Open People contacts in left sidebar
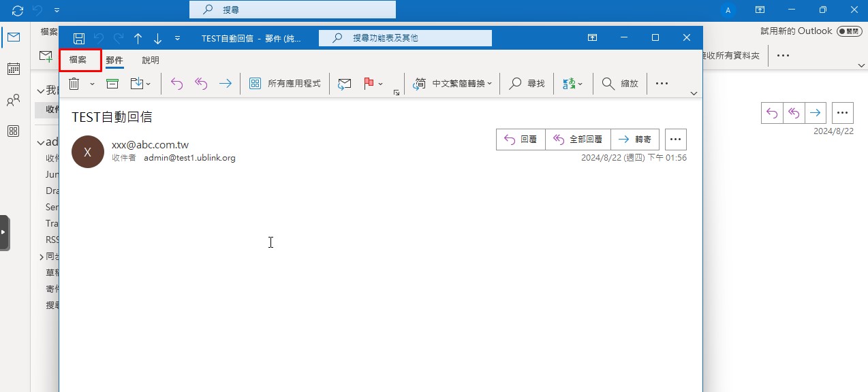The image size is (868, 392). pos(13,101)
